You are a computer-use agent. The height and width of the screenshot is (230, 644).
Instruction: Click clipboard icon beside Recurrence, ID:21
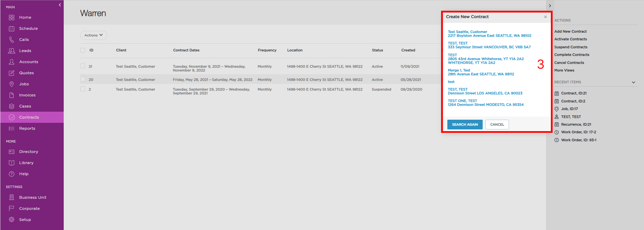557,125
